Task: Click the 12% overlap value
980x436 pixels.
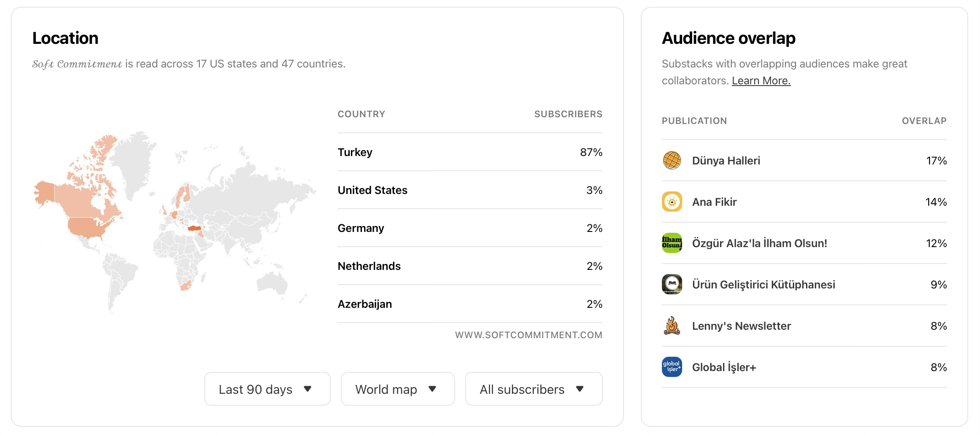Action: pos(936,243)
